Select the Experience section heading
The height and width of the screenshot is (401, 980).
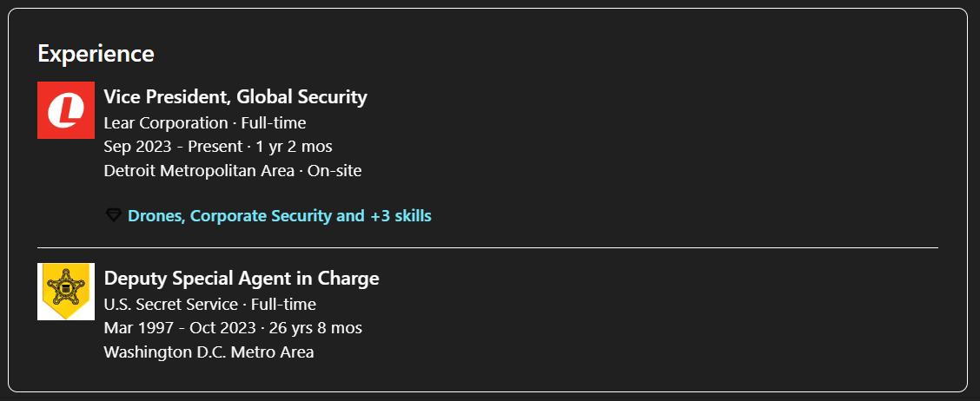96,53
